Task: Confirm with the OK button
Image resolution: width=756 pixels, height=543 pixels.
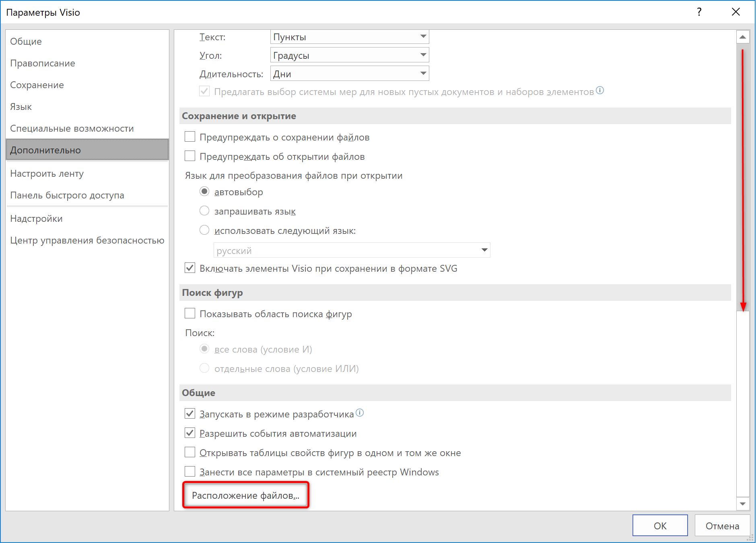Action: pyautogui.click(x=660, y=526)
